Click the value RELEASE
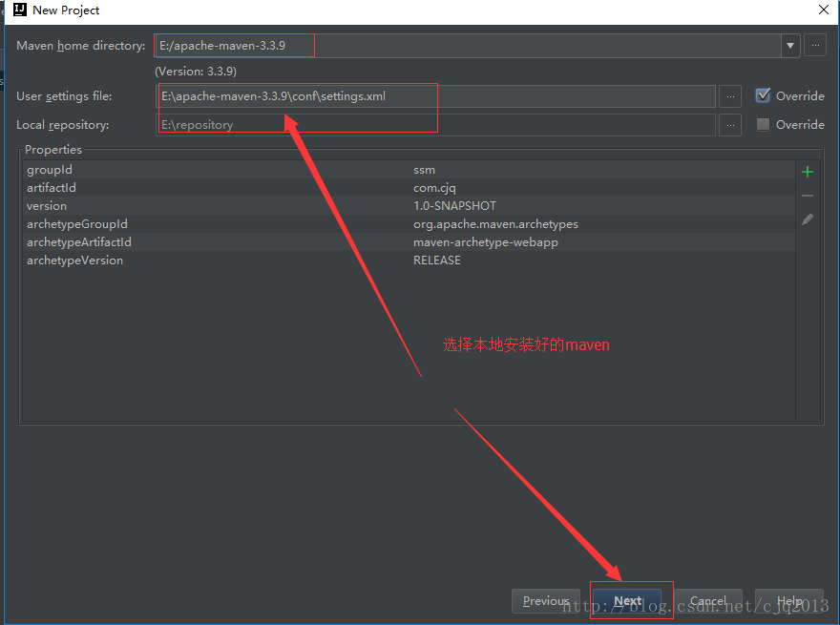 point(436,260)
